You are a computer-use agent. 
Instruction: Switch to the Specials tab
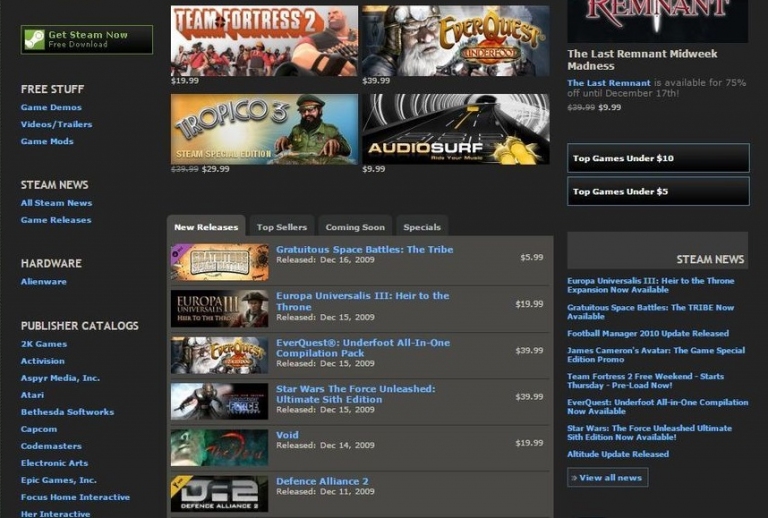point(422,227)
